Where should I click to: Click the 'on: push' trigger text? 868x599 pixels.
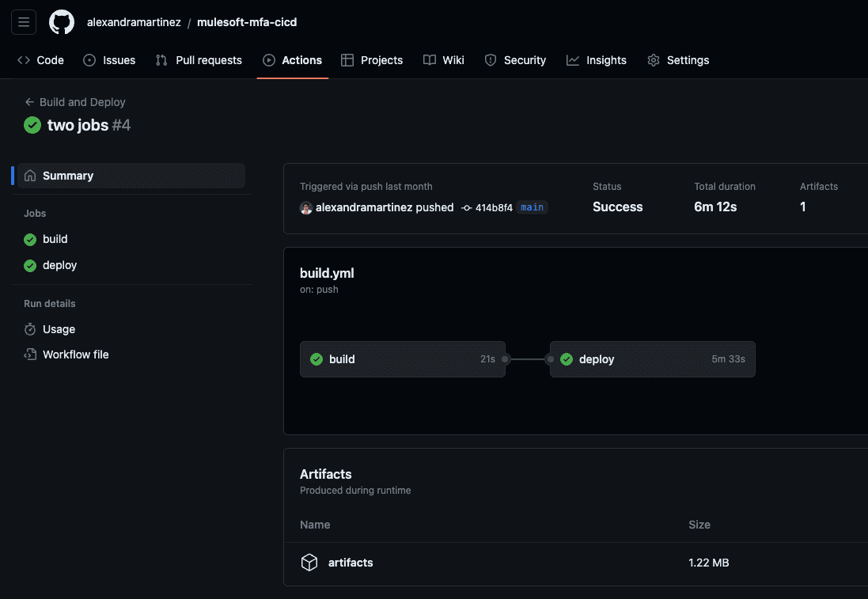pyautogui.click(x=319, y=290)
